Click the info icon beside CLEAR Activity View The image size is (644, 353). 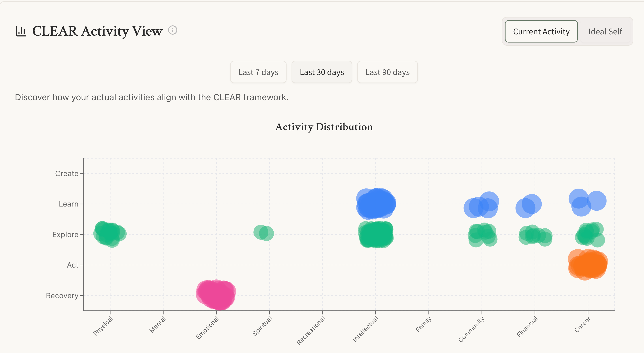tap(172, 30)
